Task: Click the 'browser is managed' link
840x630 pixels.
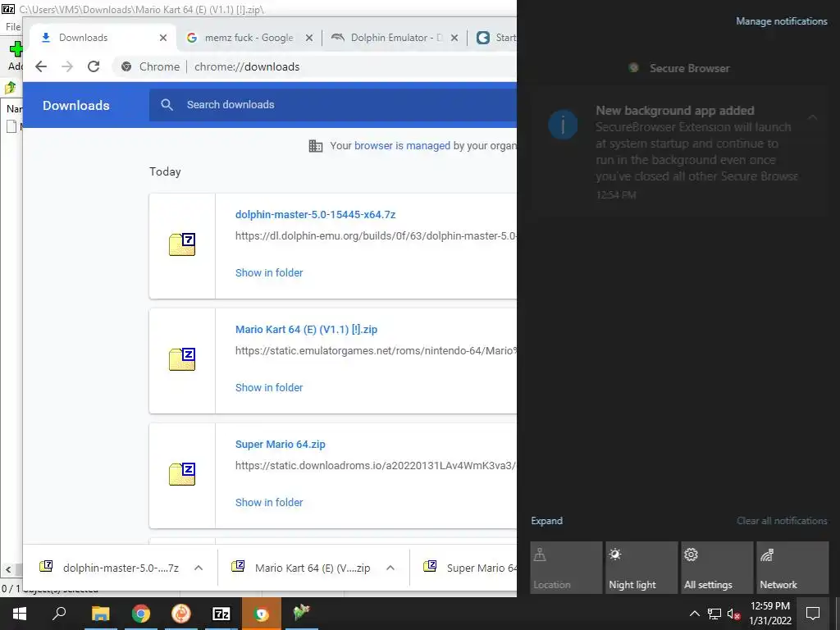Action: (x=402, y=146)
